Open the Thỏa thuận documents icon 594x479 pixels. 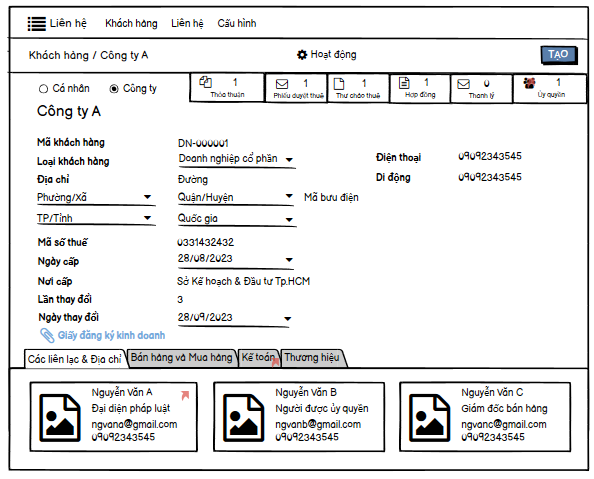205,81
